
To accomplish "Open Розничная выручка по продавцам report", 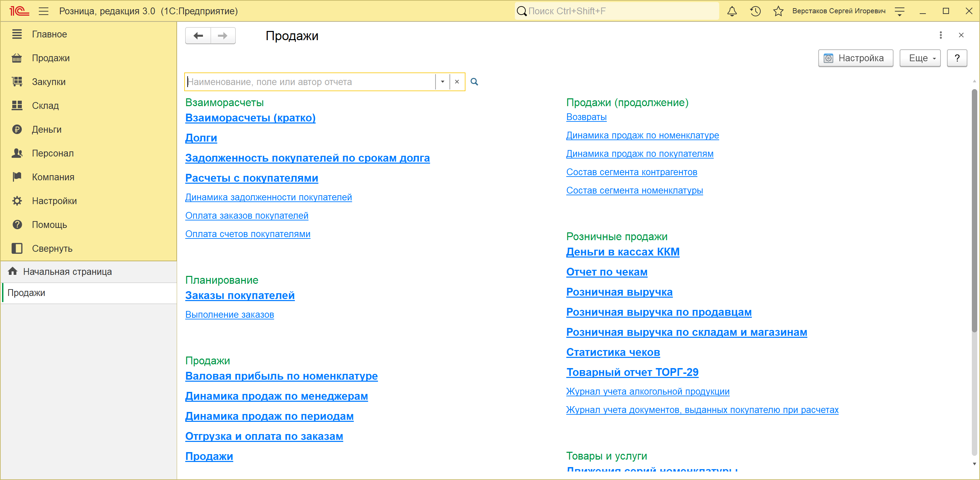I will tap(659, 312).
